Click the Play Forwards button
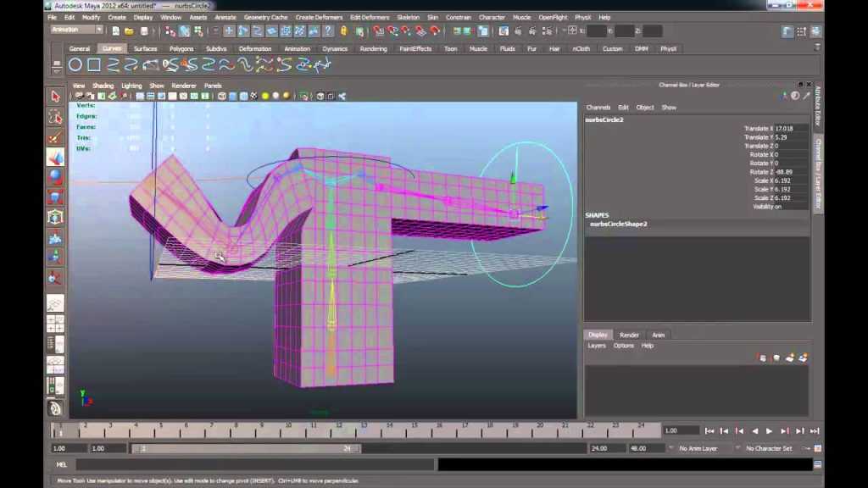Viewport: 868px width, 488px height. pos(769,431)
